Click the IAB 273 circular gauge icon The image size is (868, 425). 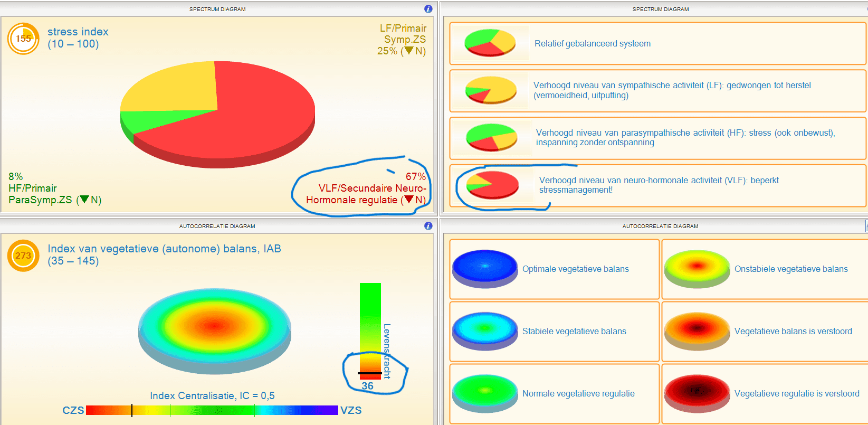click(x=23, y=256)
